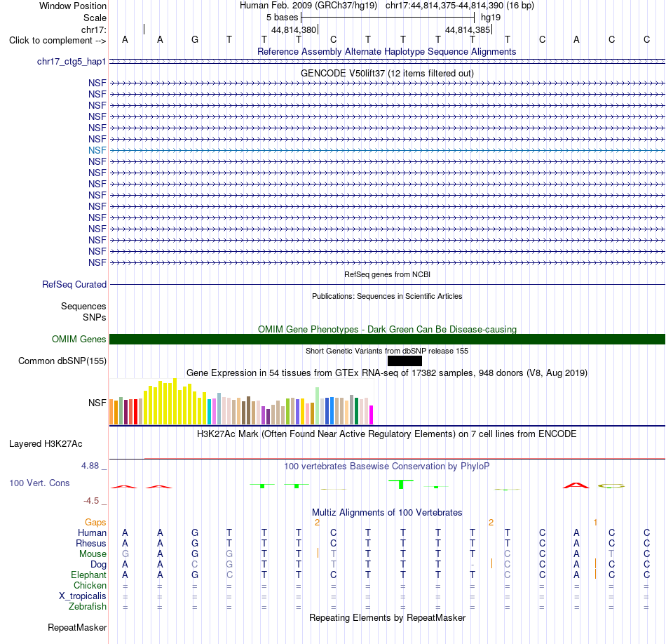Click the tall green T conservation logo
The image size is (666, 644).
[401, 484]
